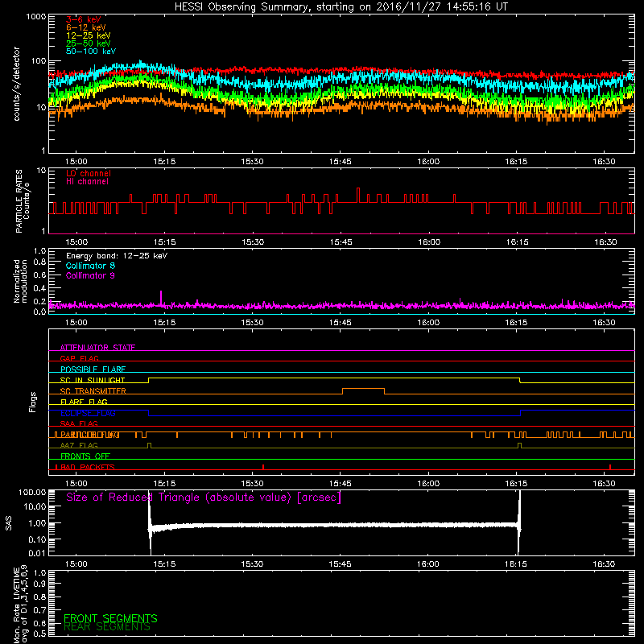This screenshot has height=644, width=644.
Task: Click the AAZ FLAG label
Action: click(79, 445)
